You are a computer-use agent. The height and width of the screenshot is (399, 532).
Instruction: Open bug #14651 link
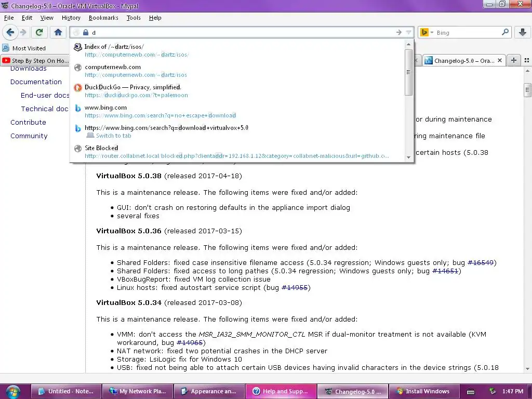coord(445,271)
